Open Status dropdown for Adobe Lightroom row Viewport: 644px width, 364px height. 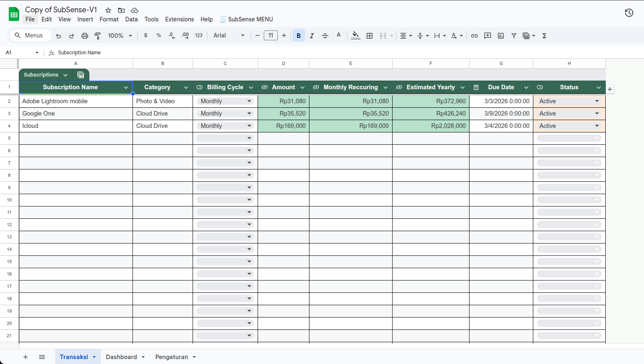pos(597,101)
